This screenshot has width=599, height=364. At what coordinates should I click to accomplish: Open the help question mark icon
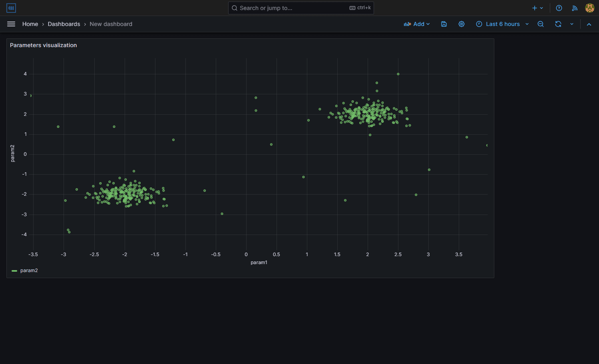point(559,8)
